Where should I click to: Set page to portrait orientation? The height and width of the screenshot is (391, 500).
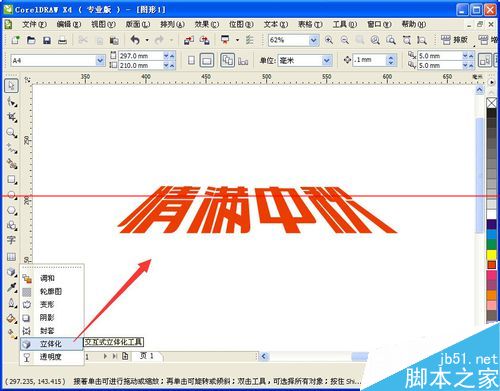click(x=191, y=60)
